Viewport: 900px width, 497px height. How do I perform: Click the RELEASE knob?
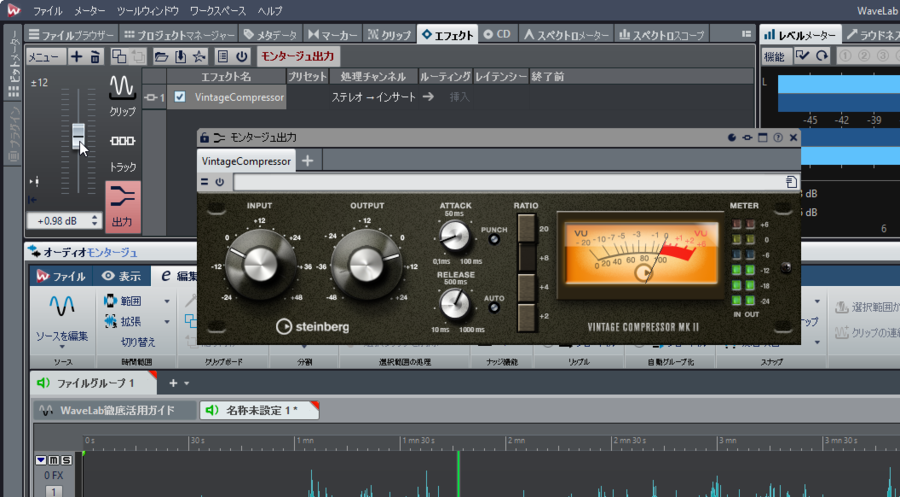pos(455,304)
